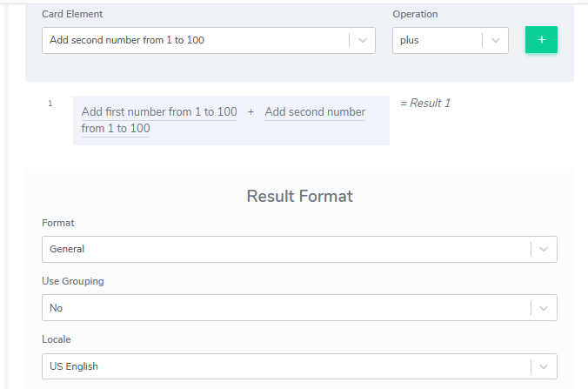Click the Result Format heading

click(x=299, y=196)
